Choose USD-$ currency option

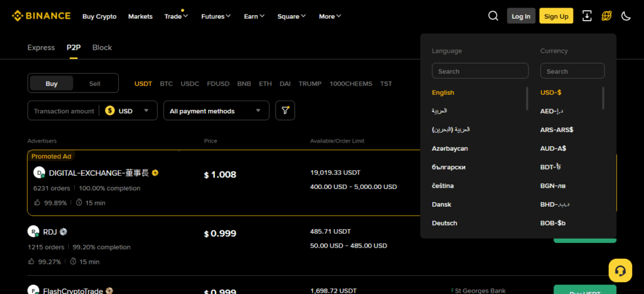pos(551,93)
